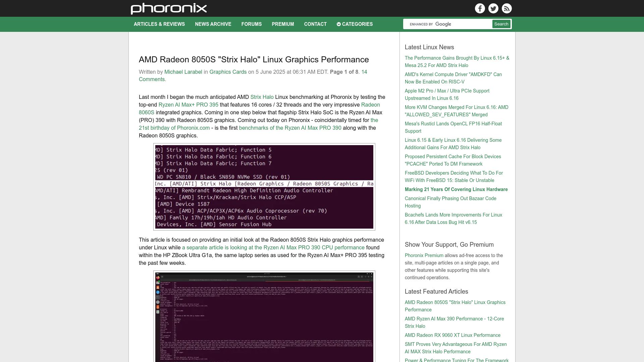Image resolution: width=644 pixels, height=362 pixels.
Task: Open featured AMD Radeon 8050S article link
Action: (x=455, y=306)
